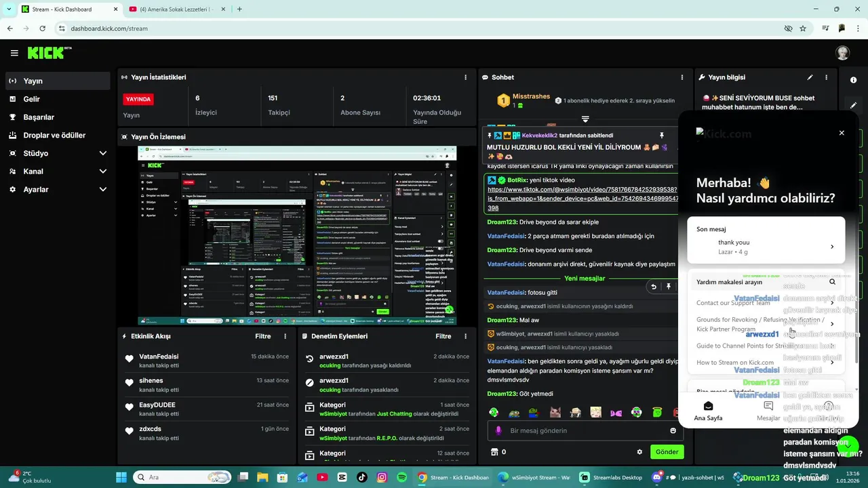
Task: Expand the Ayarlar sidebar section
Action: 57,190
